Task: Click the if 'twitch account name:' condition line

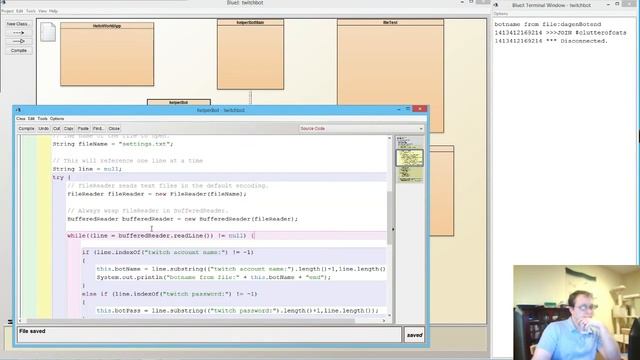Action: click(168, 253)
